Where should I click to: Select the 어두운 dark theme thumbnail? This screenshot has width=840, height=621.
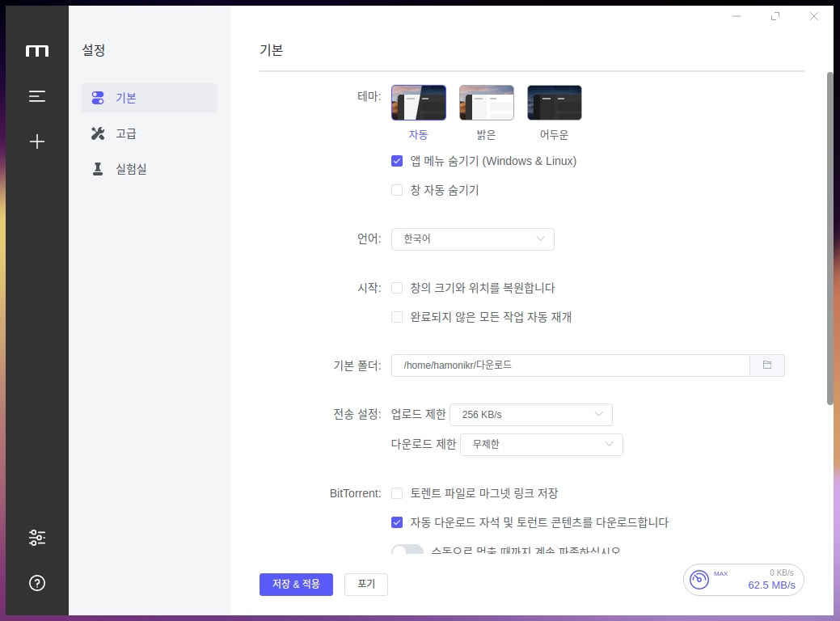pos(555,103)
